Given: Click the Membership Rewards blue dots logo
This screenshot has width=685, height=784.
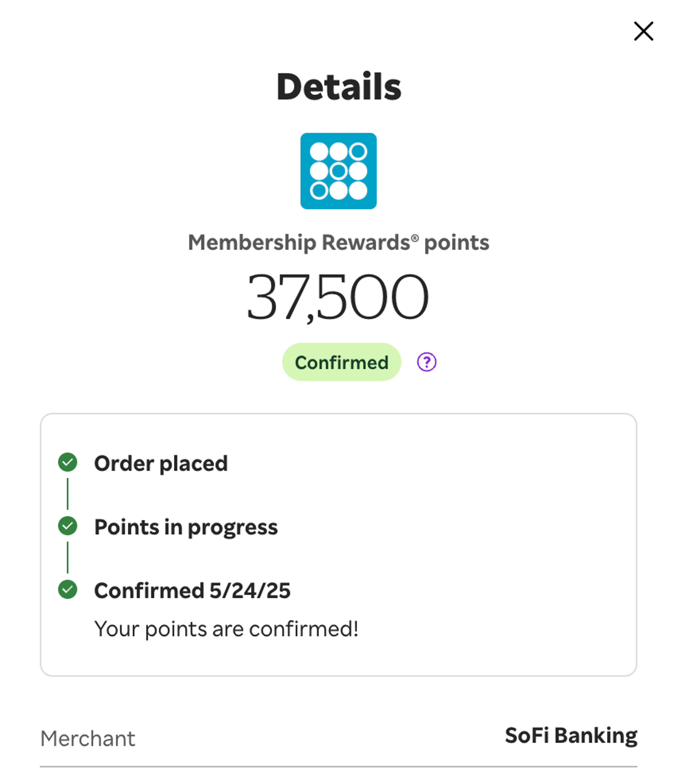Looking at the screenshot, I should pyautogui.click(x=338, y=171).
